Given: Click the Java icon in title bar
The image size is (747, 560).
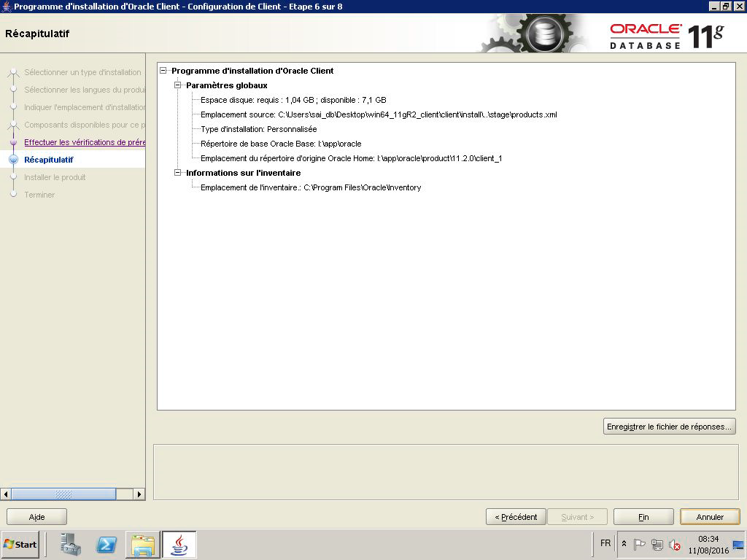Looking at the screenshot, I should click(6, 6).
